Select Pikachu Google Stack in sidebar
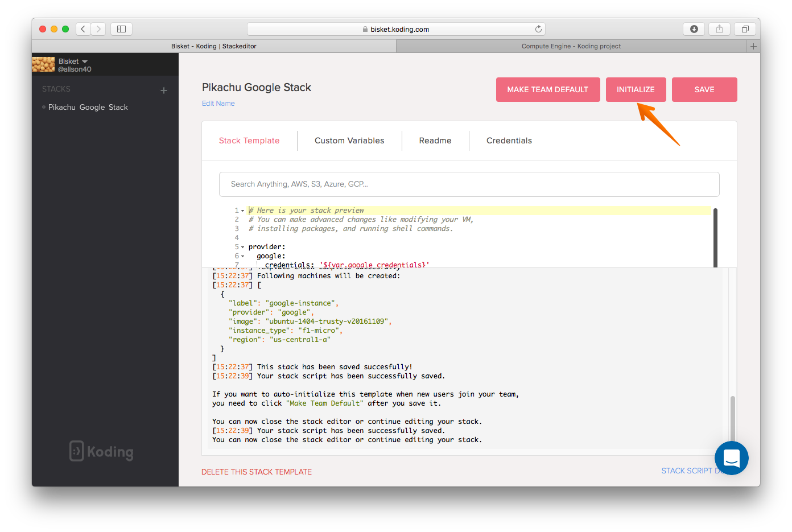The width and height of the screenshot is (792, 532). 88,107
